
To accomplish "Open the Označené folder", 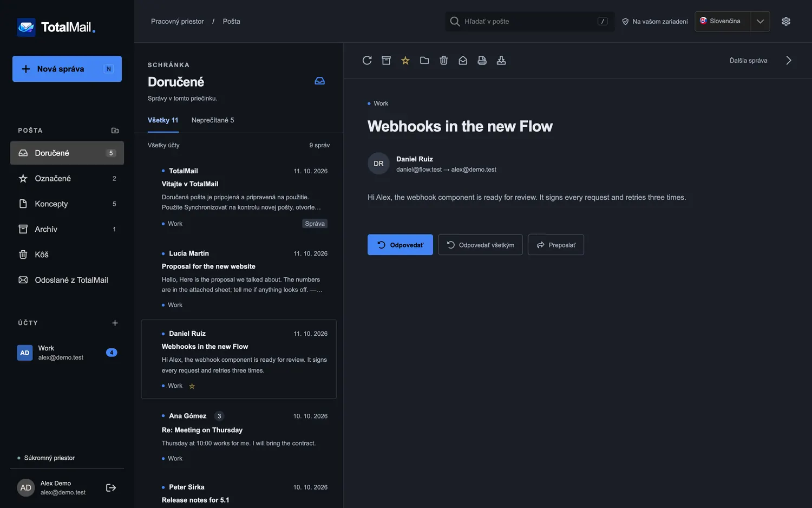I will point(67,179).
